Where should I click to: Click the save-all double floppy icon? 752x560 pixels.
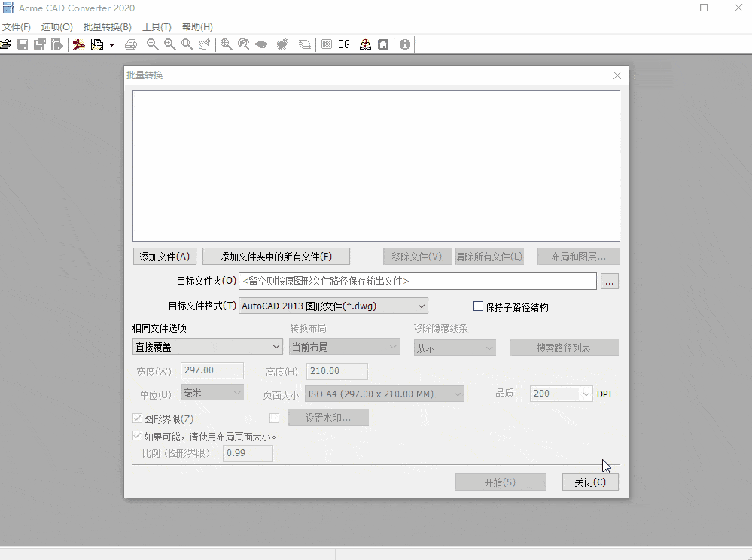40,44
